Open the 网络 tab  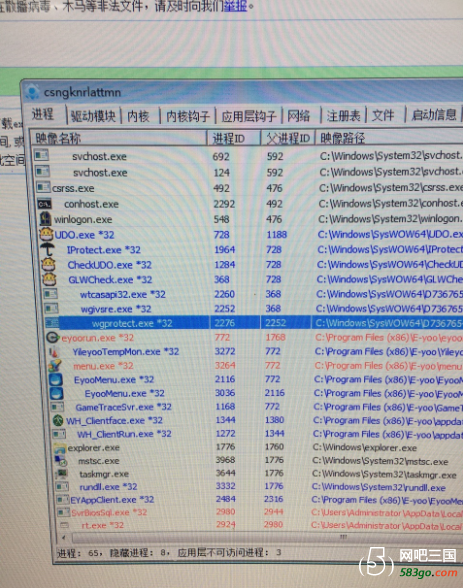[299, 116]
